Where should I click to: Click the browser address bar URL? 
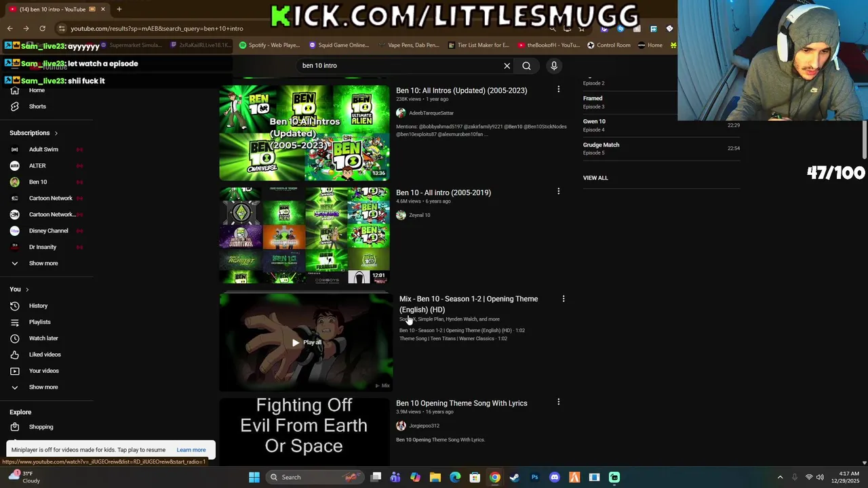tap(157, 28)
